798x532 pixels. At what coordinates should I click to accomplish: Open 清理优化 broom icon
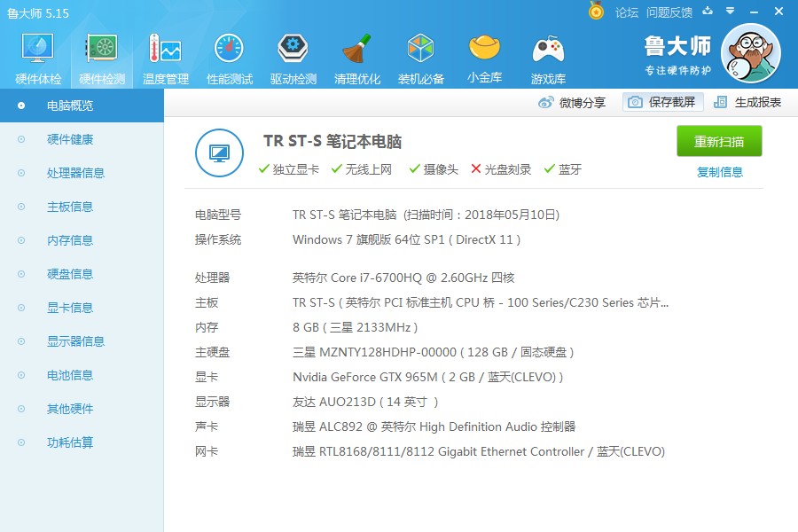pos(356,49)
